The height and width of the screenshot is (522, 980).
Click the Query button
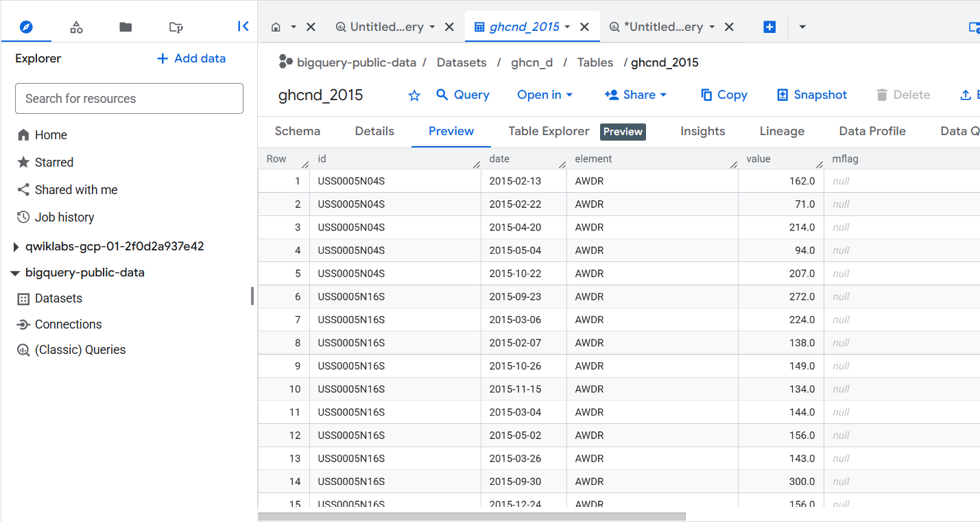pos(463,95)
